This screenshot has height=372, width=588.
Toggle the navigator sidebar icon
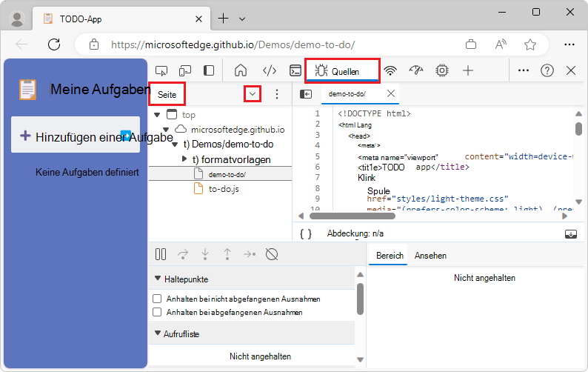(x=306, y=94)
